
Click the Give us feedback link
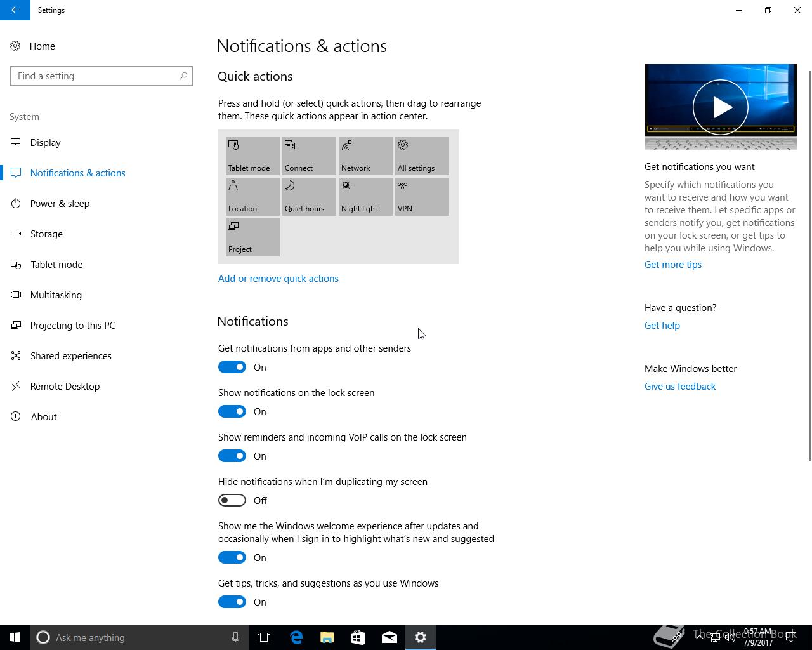click(x=680, y=386)
